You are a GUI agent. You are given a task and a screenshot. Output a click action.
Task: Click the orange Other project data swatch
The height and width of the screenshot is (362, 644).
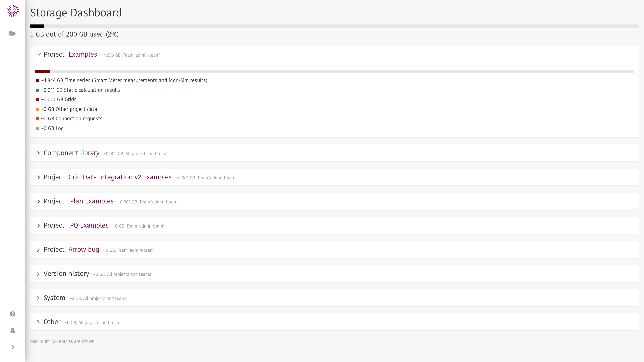[37, 109]
